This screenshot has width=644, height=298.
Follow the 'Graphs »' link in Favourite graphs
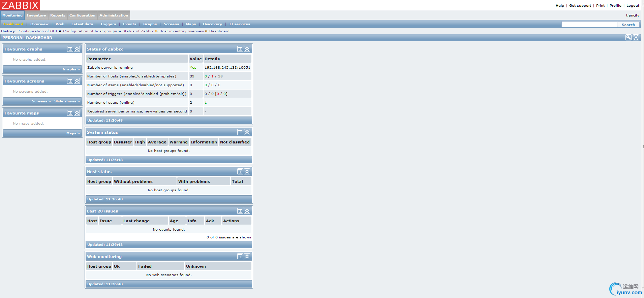point(71,69)
